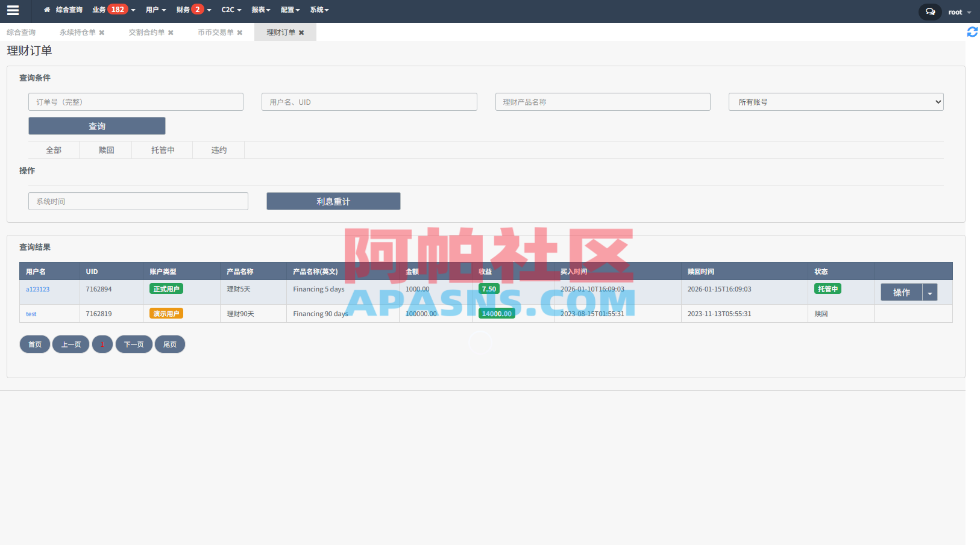
Task: Close the 交割合约单 tab
Action: coord(171,33)
